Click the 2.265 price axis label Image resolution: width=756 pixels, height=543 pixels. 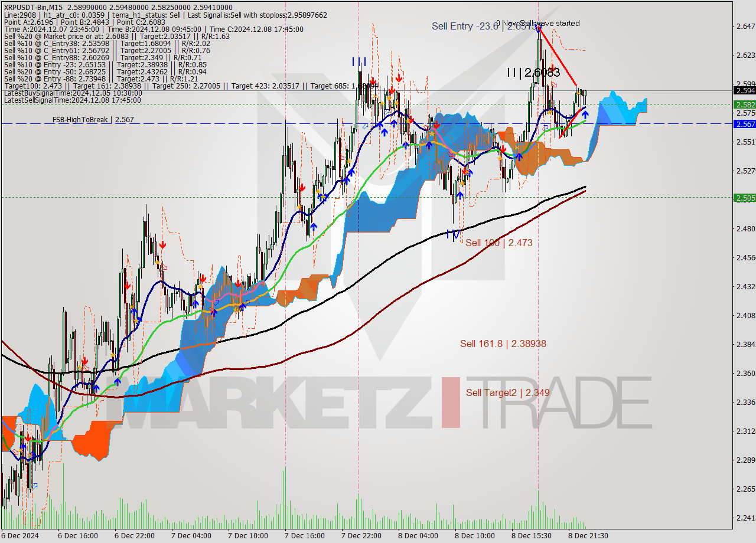coord(745,489)
